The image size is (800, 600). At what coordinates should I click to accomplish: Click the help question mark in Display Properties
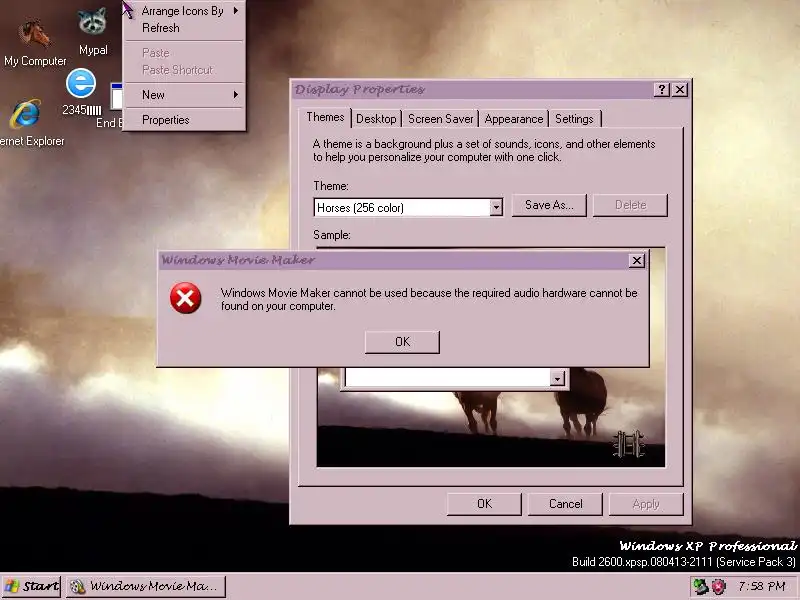click(662, 90)
